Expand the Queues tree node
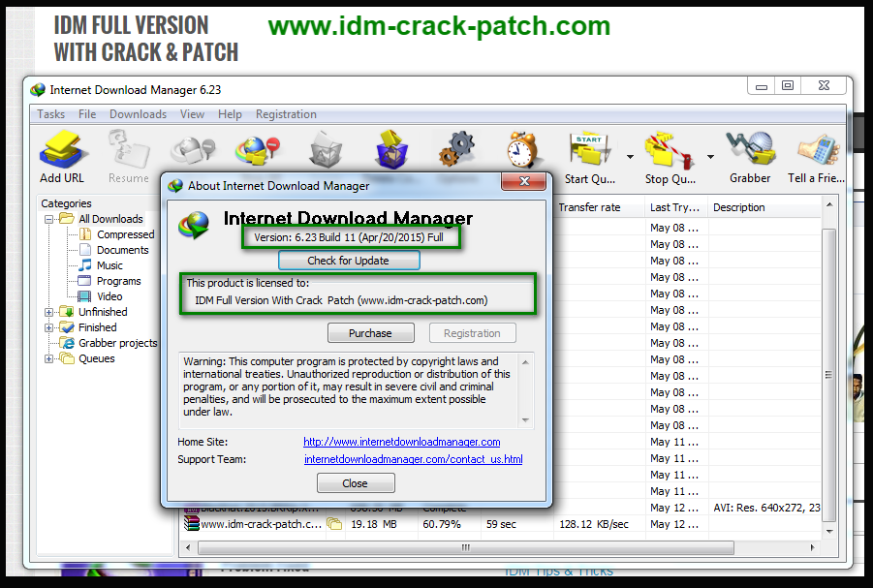This screenshot has width=873, height=588. 49,359
